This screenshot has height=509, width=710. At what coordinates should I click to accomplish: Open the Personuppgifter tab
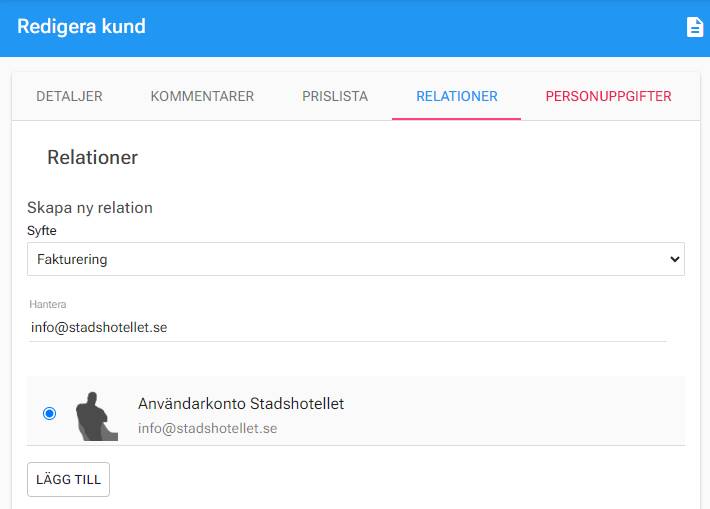click(608, 96)
